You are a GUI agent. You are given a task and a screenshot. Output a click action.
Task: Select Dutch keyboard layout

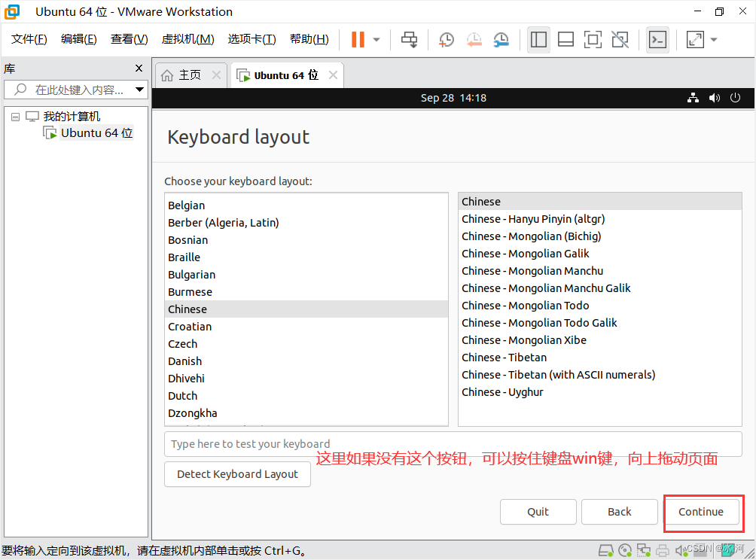(306, 396)
